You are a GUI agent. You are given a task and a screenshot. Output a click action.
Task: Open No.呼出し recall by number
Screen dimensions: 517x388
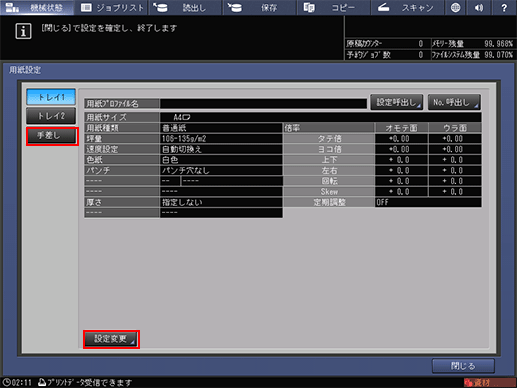coord(454,102)
